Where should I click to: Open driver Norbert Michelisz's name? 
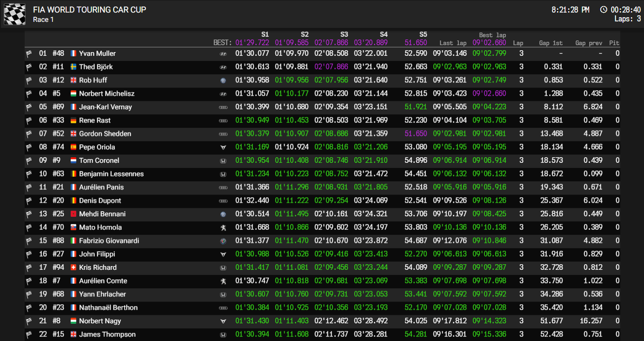pyautogui.click(x=106, y=94)
